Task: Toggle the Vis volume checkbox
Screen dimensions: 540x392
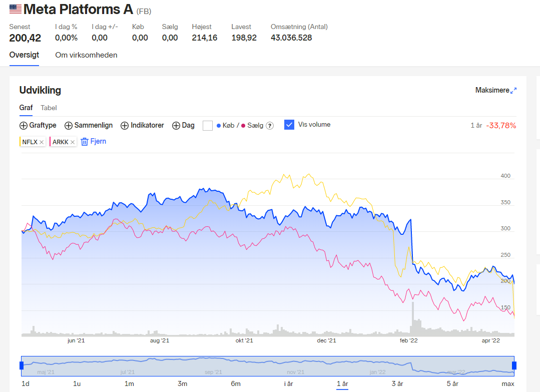Action: click(x=289, y=125)
